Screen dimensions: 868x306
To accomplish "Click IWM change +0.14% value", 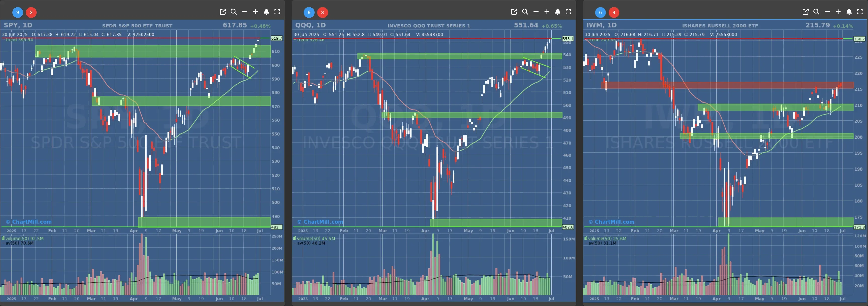I will tap(843, 26).
